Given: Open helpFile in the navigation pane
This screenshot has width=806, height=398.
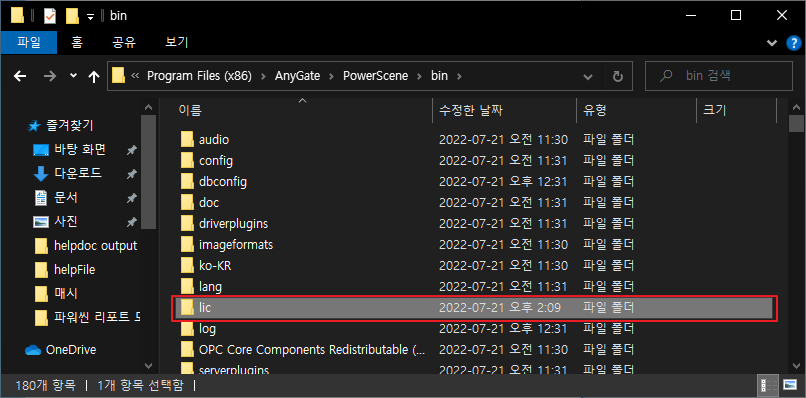Looking at the screenshot, I should (75, 269).
